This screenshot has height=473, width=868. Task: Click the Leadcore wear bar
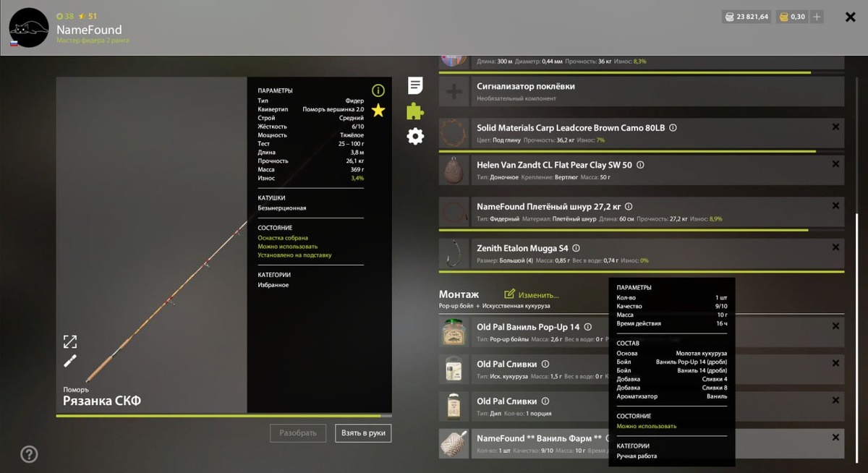pyautogui.click(x=642, y=151)
